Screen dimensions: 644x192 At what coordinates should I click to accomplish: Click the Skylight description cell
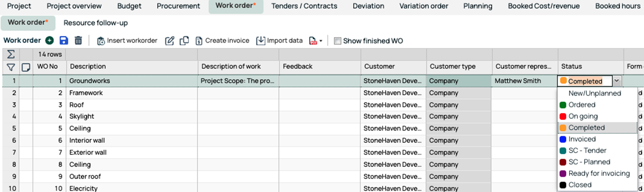tap(81, 116)
